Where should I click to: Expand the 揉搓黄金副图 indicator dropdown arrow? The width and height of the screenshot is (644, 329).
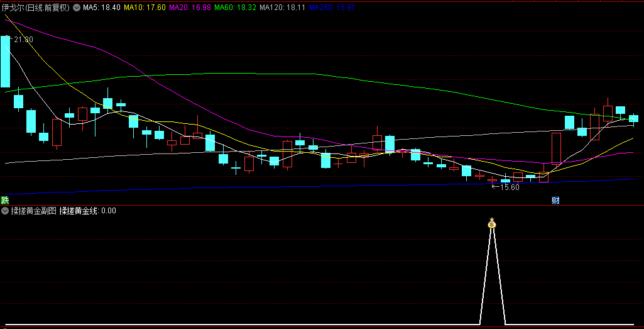tap(5, 211)
